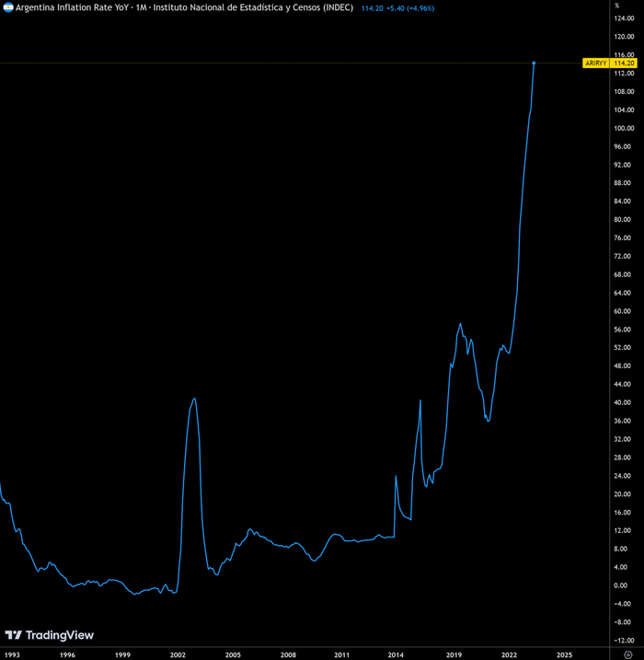The image size is (644, 660).
Task: Click the Argentina flag icon beside the title
Action: tap(8, 7)
